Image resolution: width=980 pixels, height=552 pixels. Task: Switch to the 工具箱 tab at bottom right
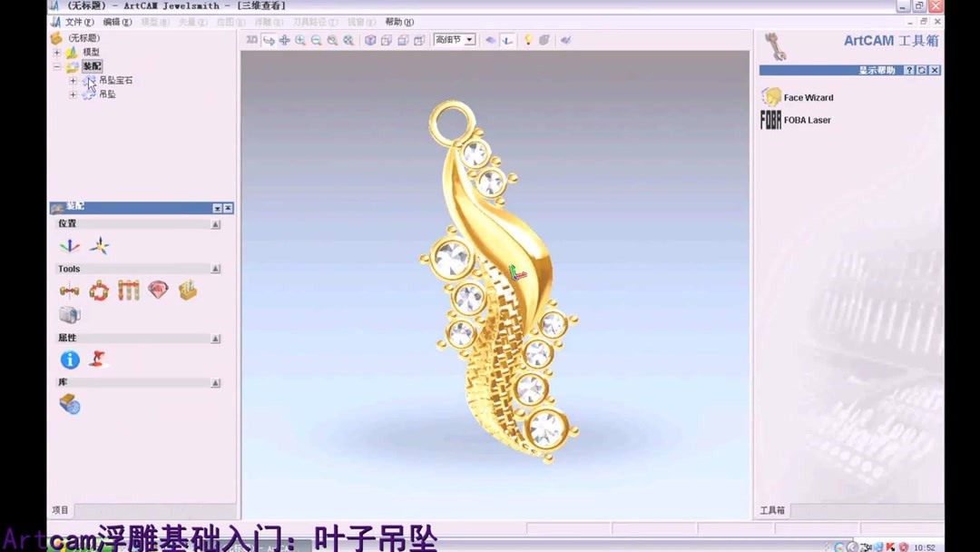773,510
